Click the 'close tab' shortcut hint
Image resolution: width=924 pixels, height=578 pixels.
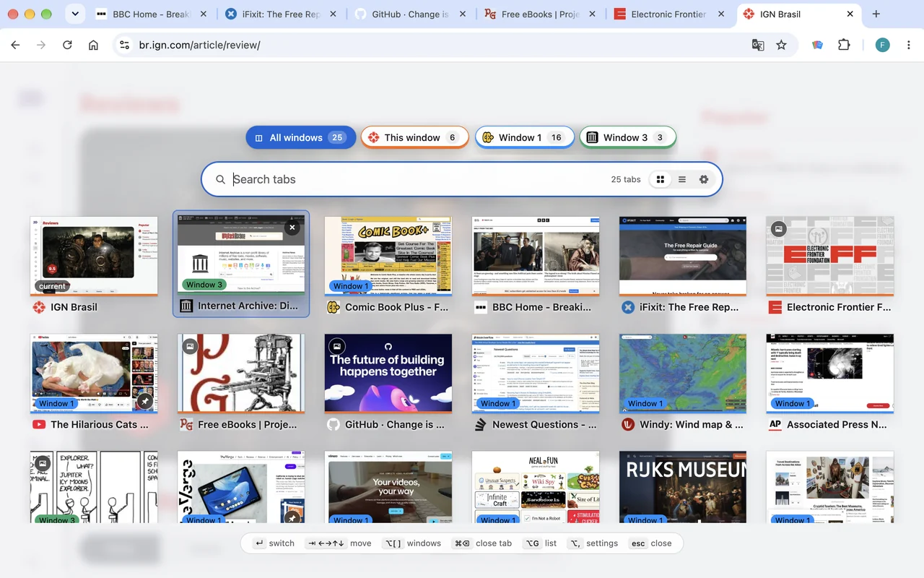tap(482, 543)
